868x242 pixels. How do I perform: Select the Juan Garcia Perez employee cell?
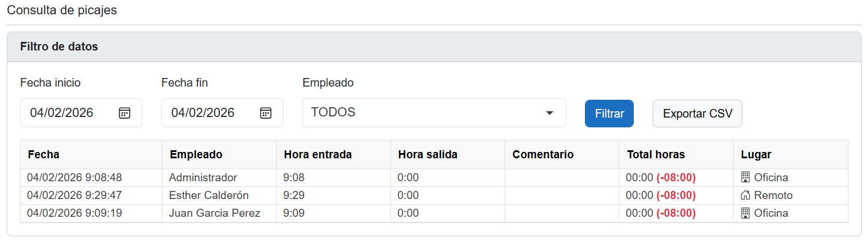215,213
